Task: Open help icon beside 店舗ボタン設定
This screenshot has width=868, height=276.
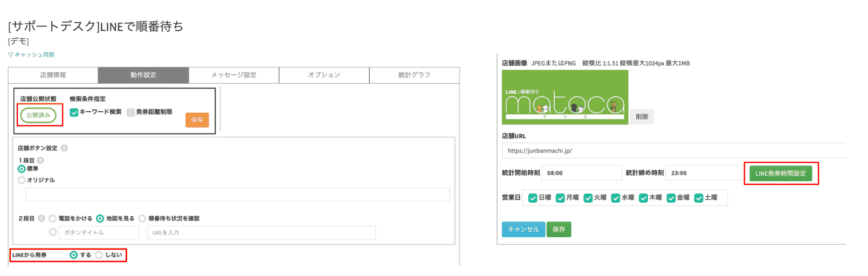Action: pyautogui.click(x=64, y=148)
